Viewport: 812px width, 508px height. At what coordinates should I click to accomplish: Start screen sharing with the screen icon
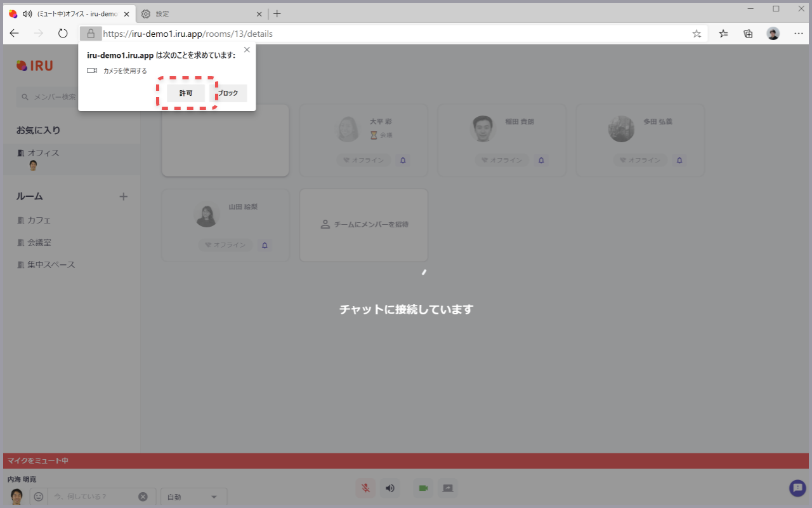coord(448,488)
